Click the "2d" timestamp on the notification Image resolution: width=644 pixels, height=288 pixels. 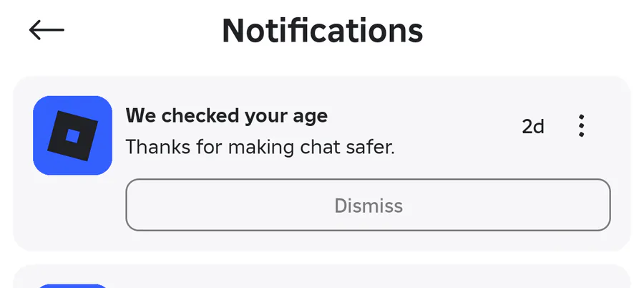(x=532, y=127)
